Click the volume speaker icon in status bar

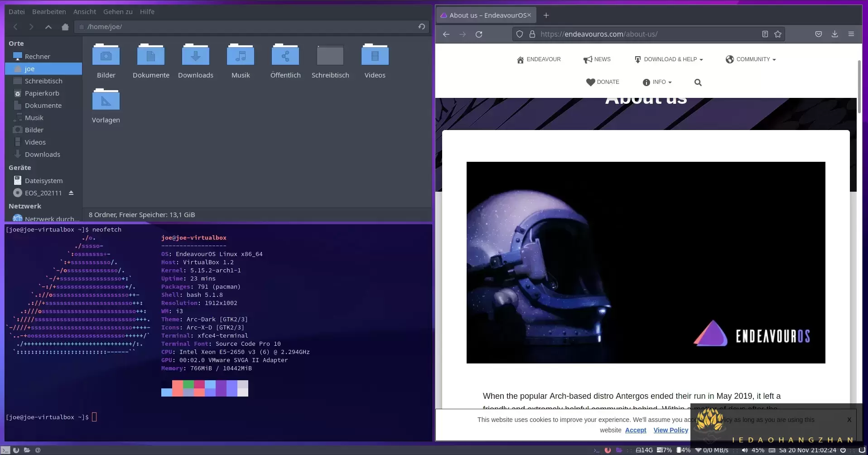coord(745,450)
